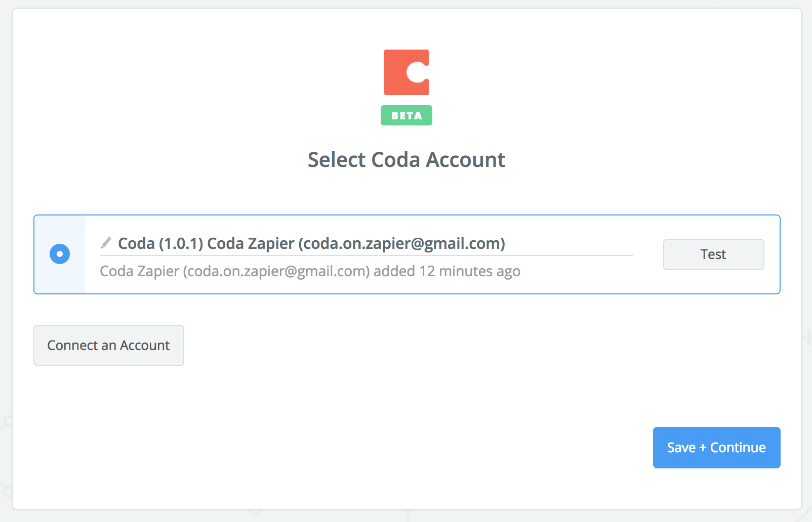Click the plus sign in Save + Continue
The height and width of the screenshot is (522, 812).
click(703, 448)
